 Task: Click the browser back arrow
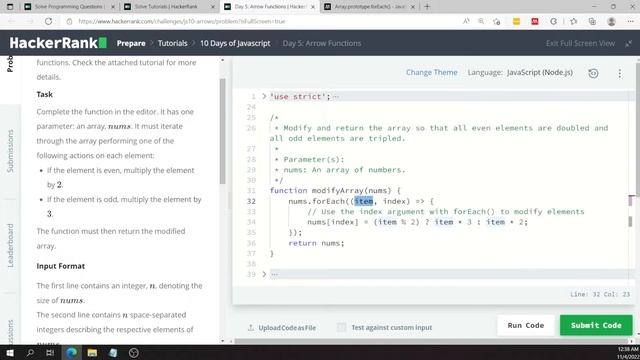pyautogui.click(x=11, y=21)
